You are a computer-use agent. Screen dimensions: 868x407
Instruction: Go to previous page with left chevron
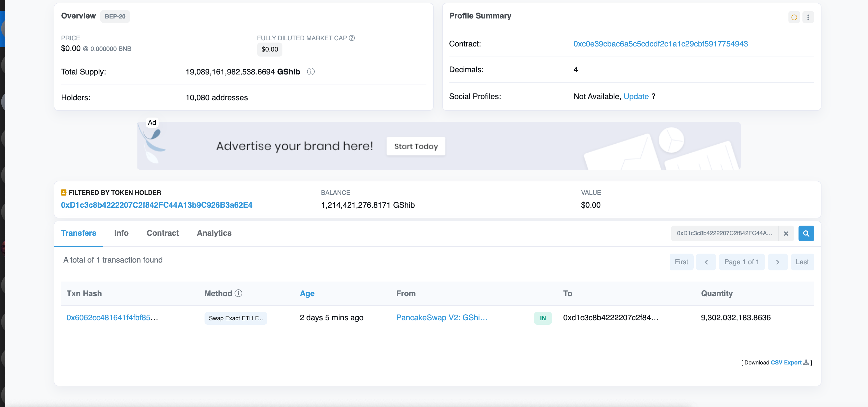[706, 262]
